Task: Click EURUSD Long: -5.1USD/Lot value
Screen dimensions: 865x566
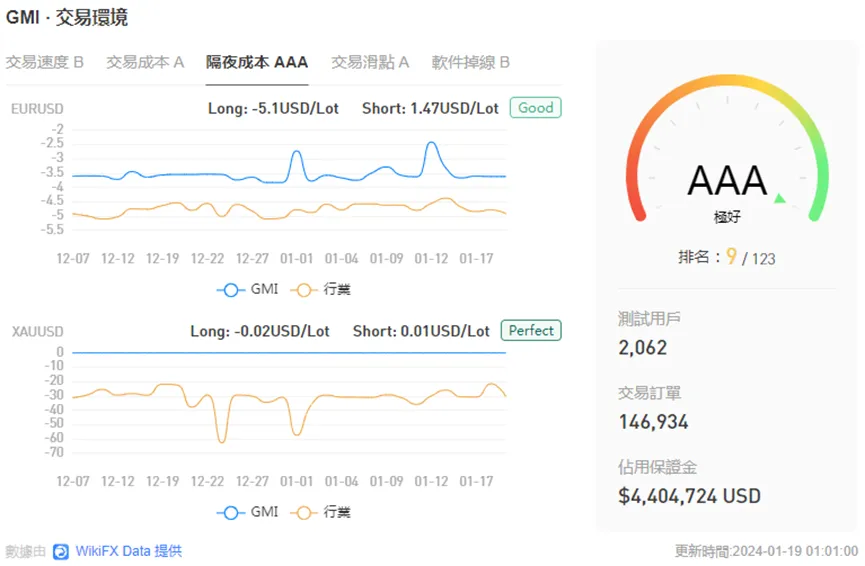Action: point(273,108)
